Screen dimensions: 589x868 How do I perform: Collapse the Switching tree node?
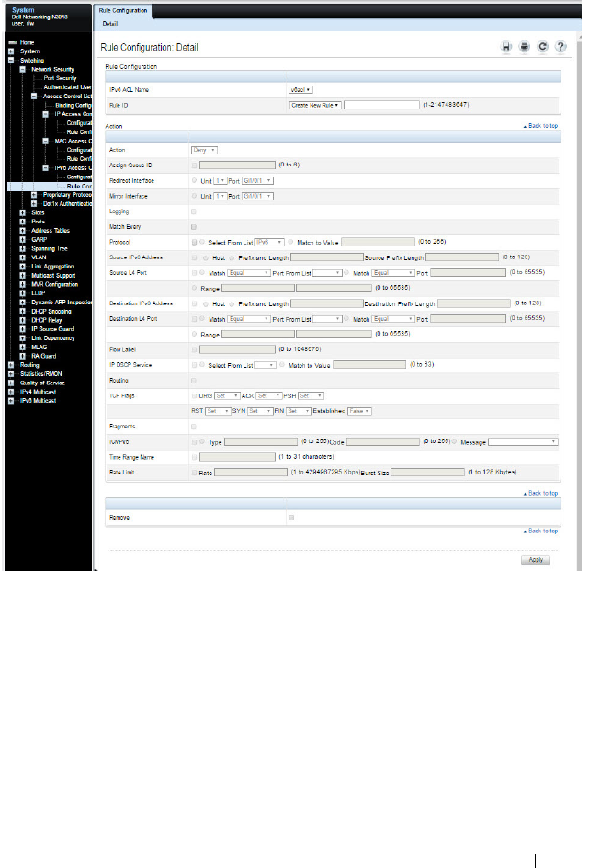click(x=11, y=61)
